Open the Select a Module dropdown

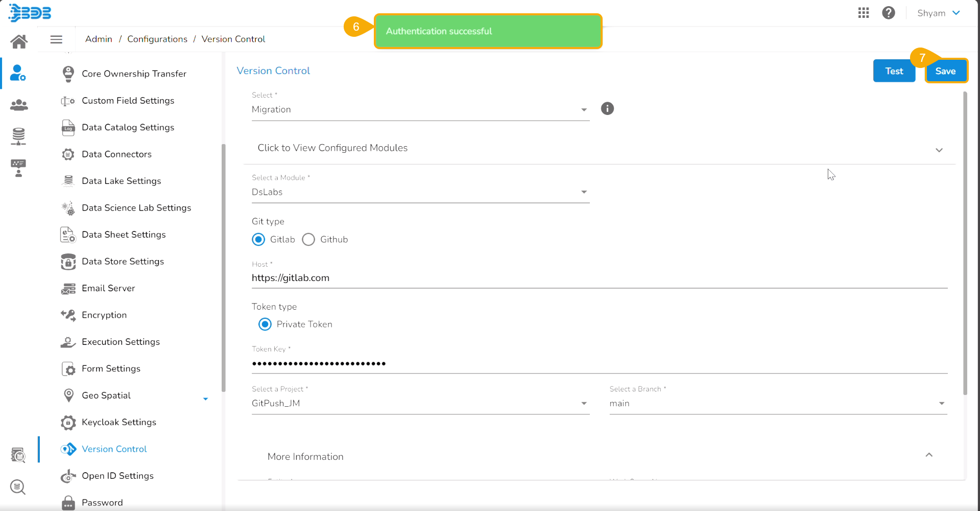pyautogui.click(x=420, y=192)
